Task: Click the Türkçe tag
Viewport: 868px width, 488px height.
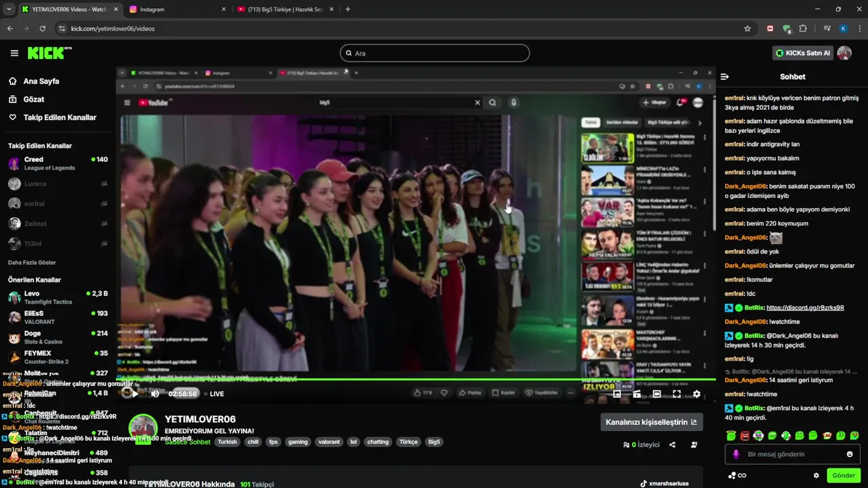Action: click(409, 442)
